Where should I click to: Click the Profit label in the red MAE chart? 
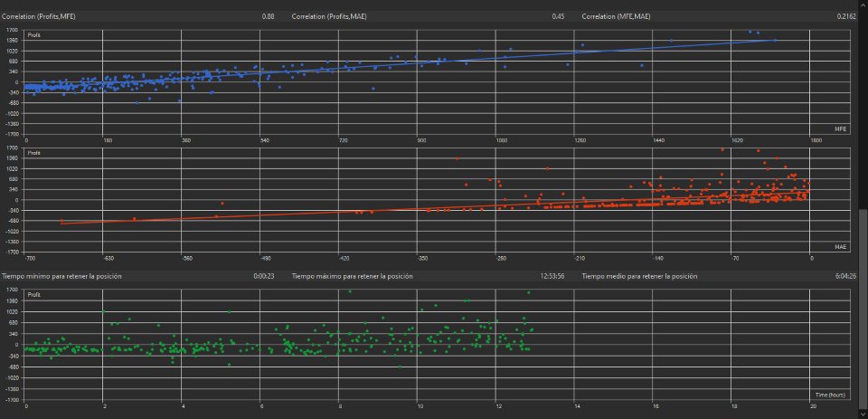pyautogui.click(x=34, y=153)
